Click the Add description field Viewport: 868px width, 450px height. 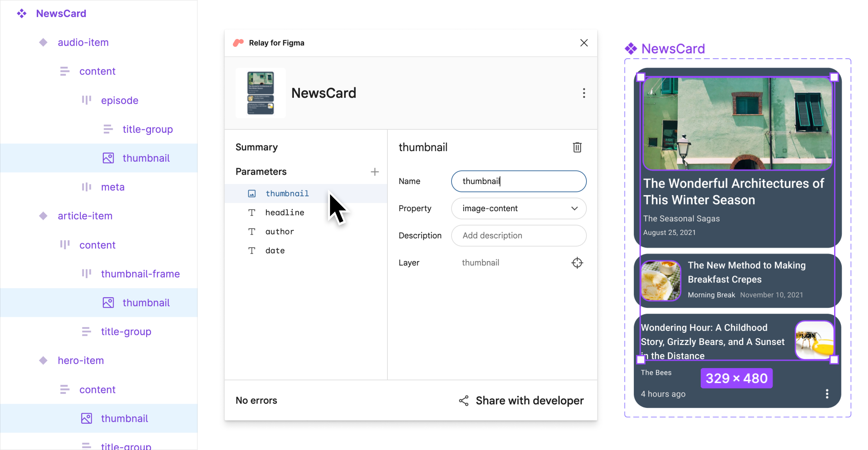519,235
